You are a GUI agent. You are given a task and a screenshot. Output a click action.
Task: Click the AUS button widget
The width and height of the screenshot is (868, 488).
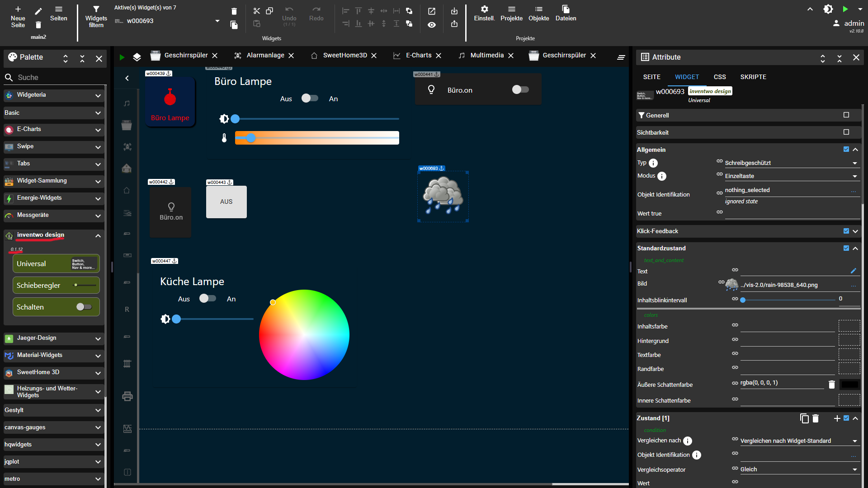coord(226,202)
